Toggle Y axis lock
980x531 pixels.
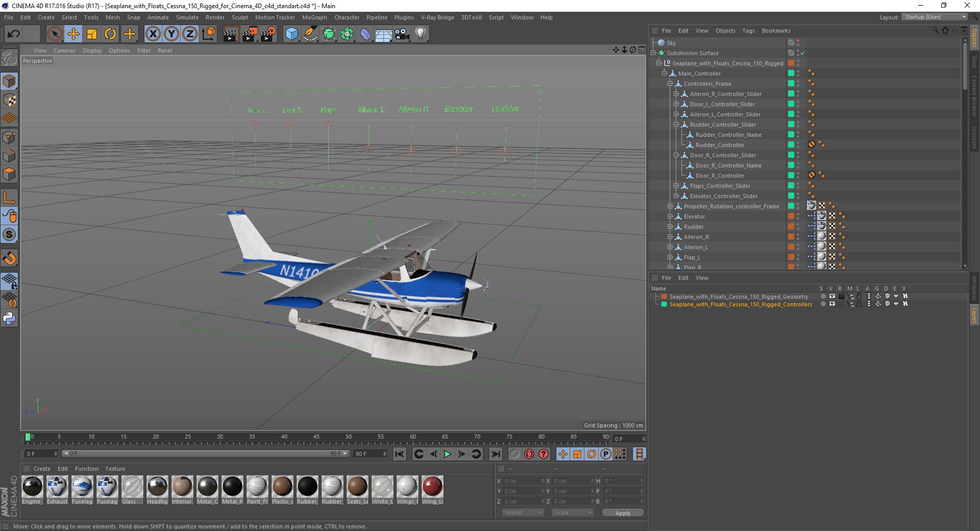tap(171, 34)
